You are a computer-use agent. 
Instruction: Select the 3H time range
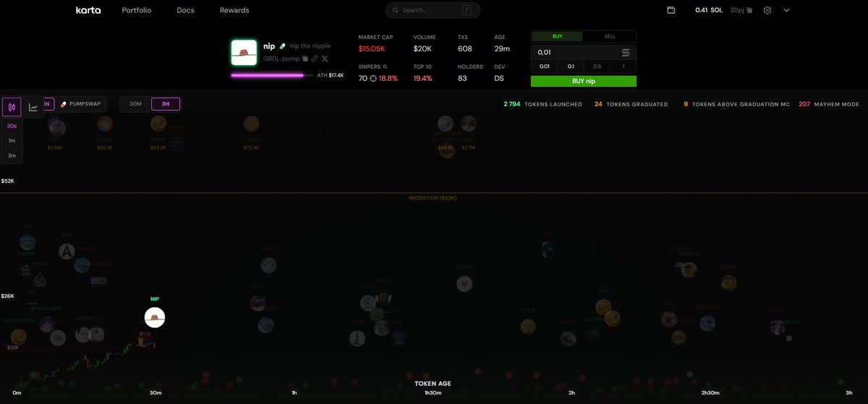point(166,104)
